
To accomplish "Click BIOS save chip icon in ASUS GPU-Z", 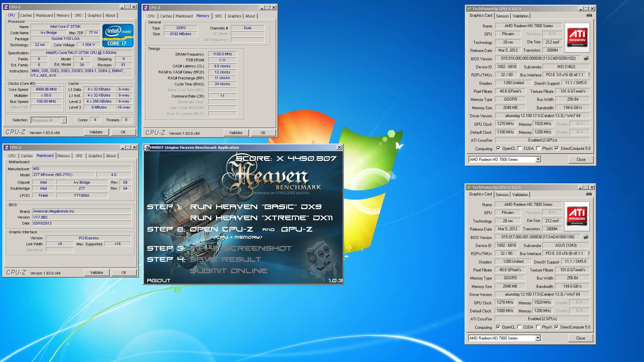I will point(586,237).
